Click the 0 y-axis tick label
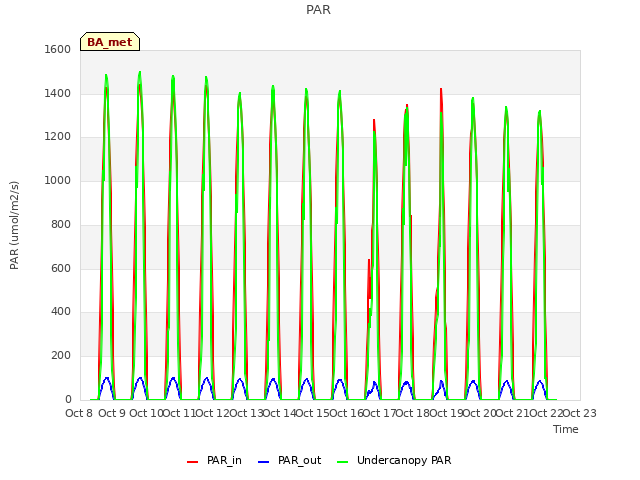Screen dimensions: 640x480 coord(68,400)
